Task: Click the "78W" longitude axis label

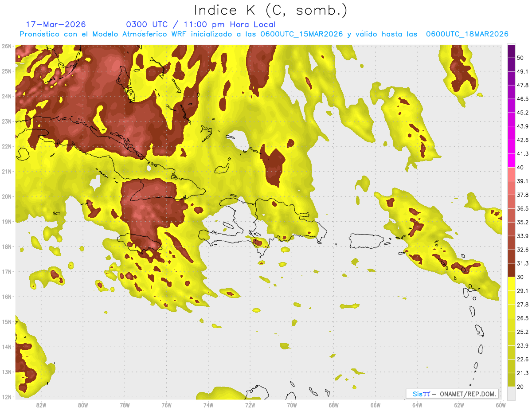Action: 125,405
